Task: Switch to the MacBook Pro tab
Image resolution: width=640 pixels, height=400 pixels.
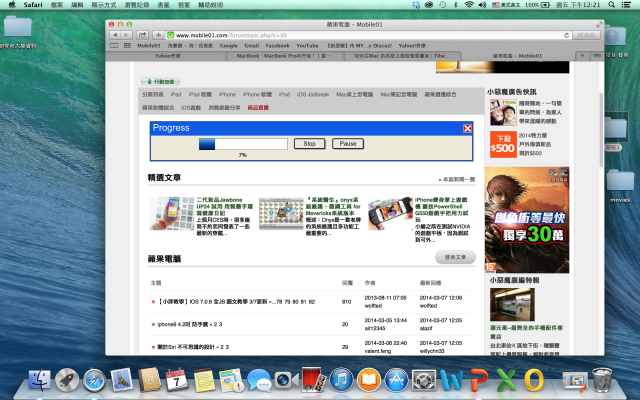Action: tap(284, 56)
